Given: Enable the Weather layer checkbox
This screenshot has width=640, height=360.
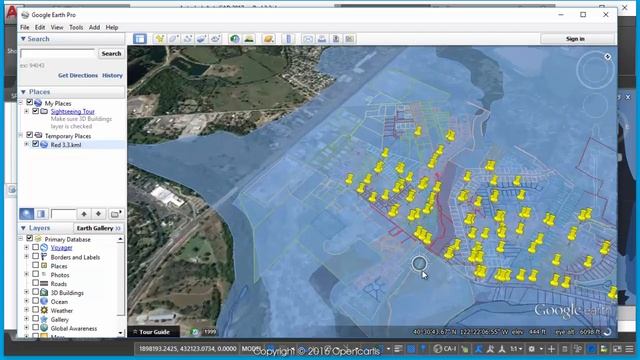Looking at the screenshot, I should pyautogui.click(x=36, y=310).
